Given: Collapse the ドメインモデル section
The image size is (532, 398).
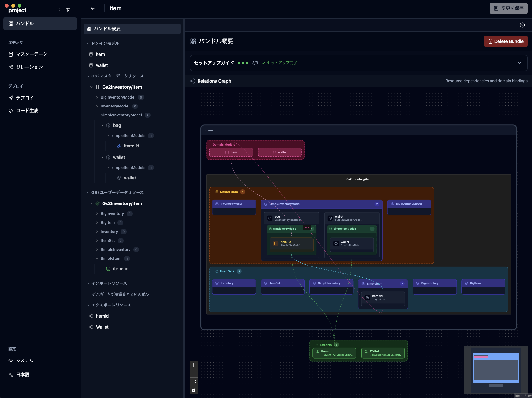Looking at the screenshot, I should 88,44.
